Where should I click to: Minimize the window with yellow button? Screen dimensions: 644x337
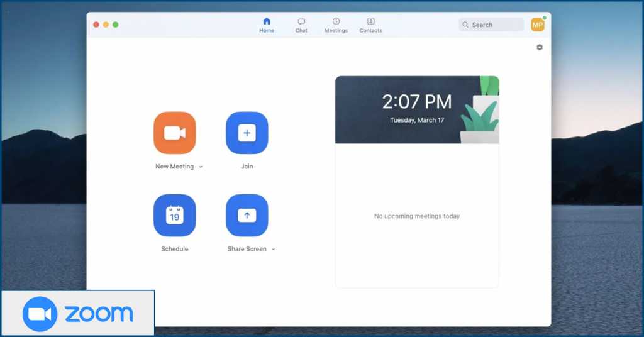106,25
